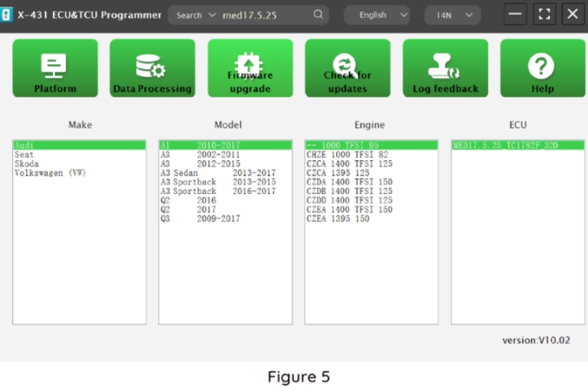Select Volkswagen (VW) make
This screenshot has height=391, width=588.
click(x=80, y=172)
